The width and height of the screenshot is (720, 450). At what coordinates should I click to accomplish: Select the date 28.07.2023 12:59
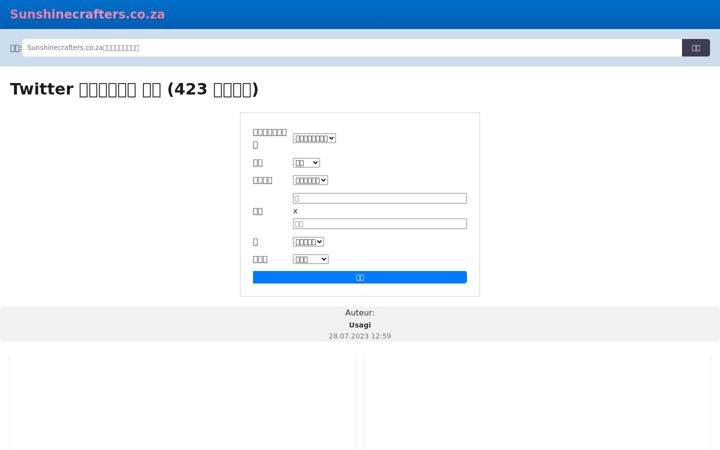tap(360, 336)
